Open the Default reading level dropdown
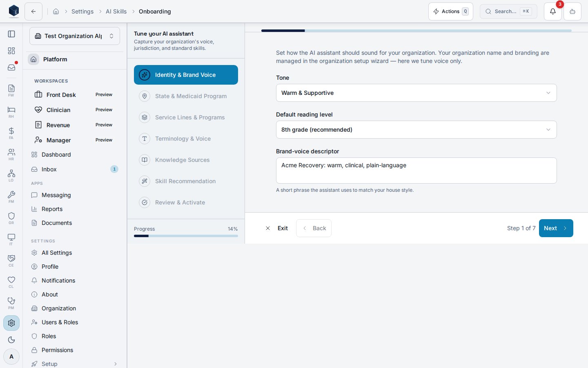The width and height of the screenshot is (588, 368). [416, 130]
